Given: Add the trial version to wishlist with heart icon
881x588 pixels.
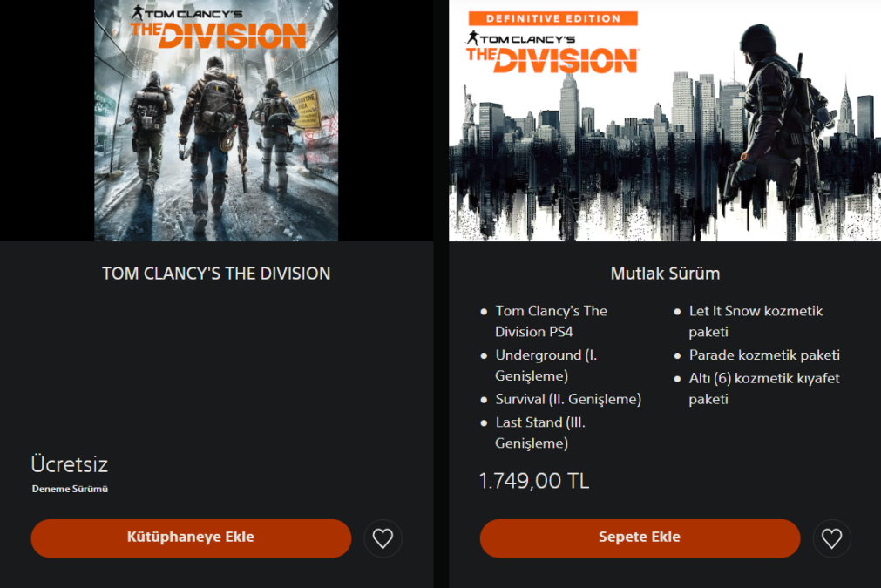Looking at the screenshot, I should [x=383, y=538].
